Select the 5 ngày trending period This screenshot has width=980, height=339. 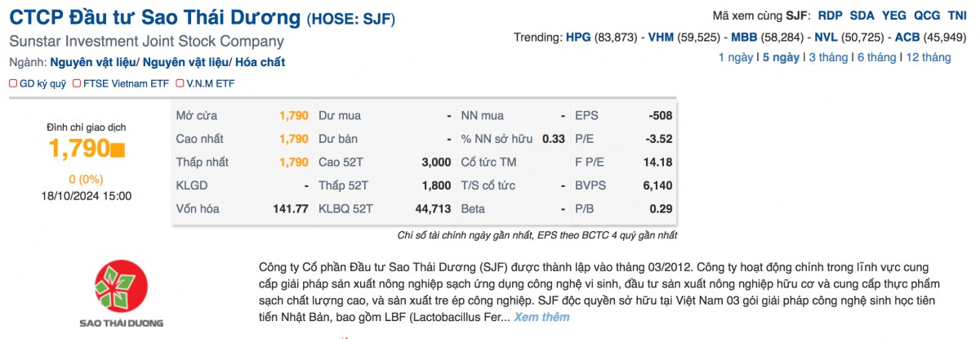click(781, 57)
